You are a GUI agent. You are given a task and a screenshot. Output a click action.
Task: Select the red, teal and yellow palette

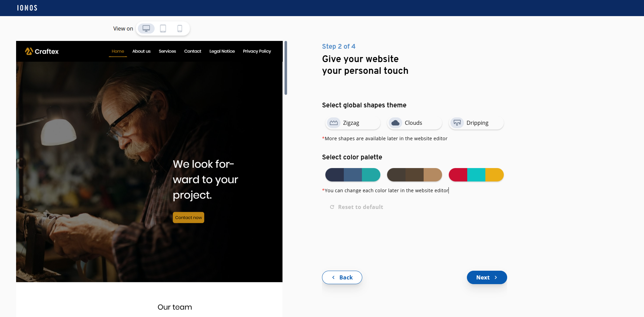click(476, 175)
